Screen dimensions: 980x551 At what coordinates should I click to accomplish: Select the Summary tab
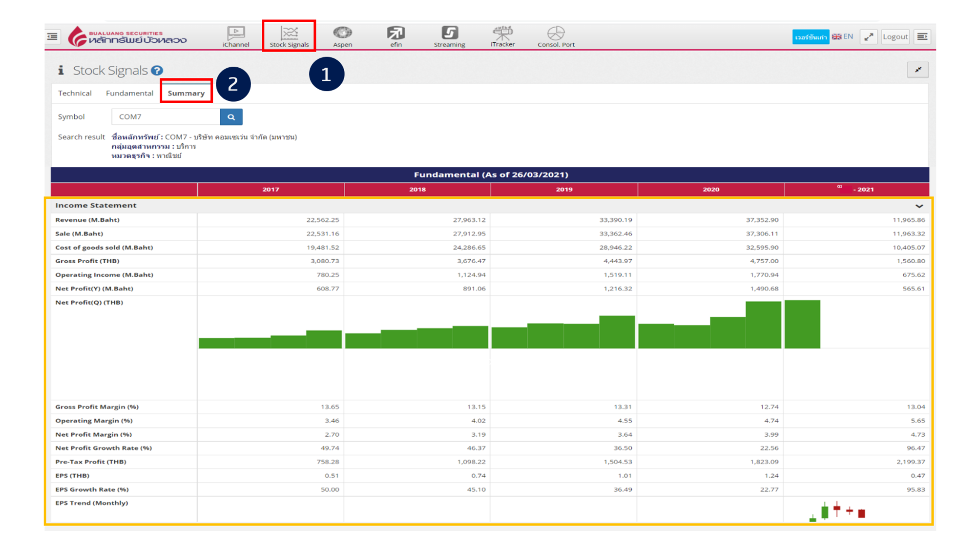(x=186, y=93)
